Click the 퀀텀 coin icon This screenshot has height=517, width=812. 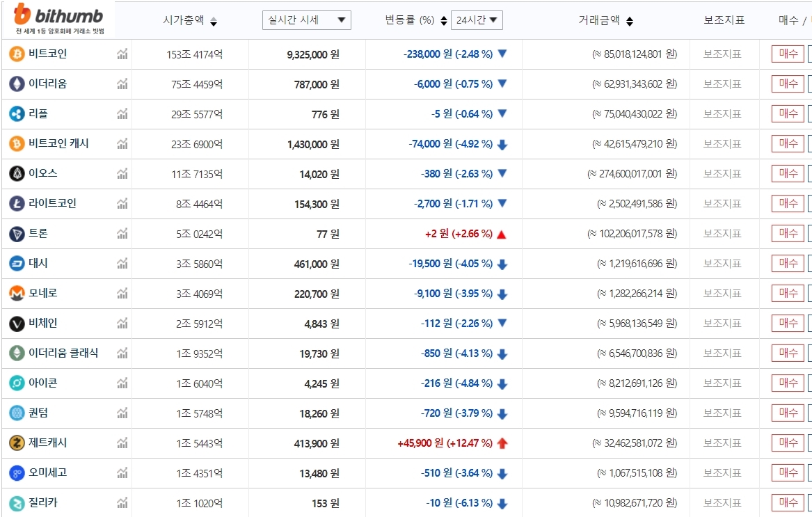[17, 413]
